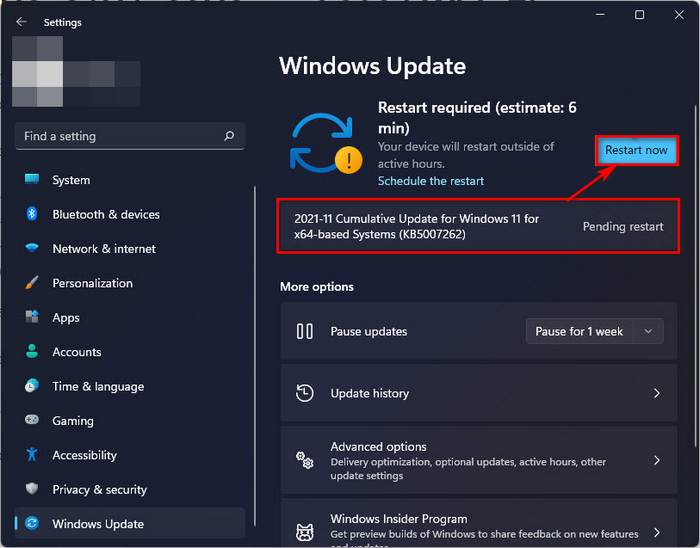Image resolution: width=700 pixels, height=548 pixels.
Task: Click the Network wifi icon
Action: 32,248
